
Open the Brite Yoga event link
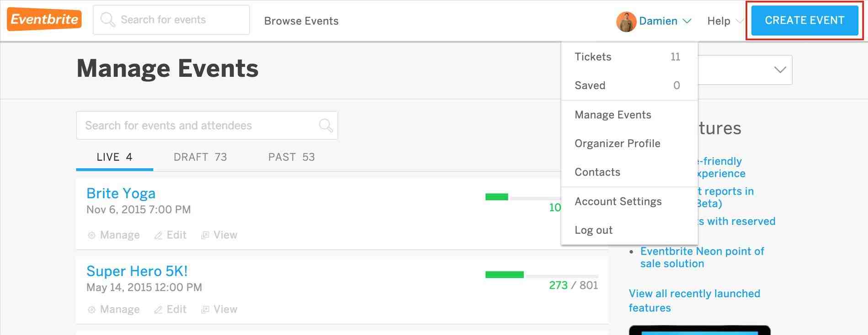(x=121, y=193)
